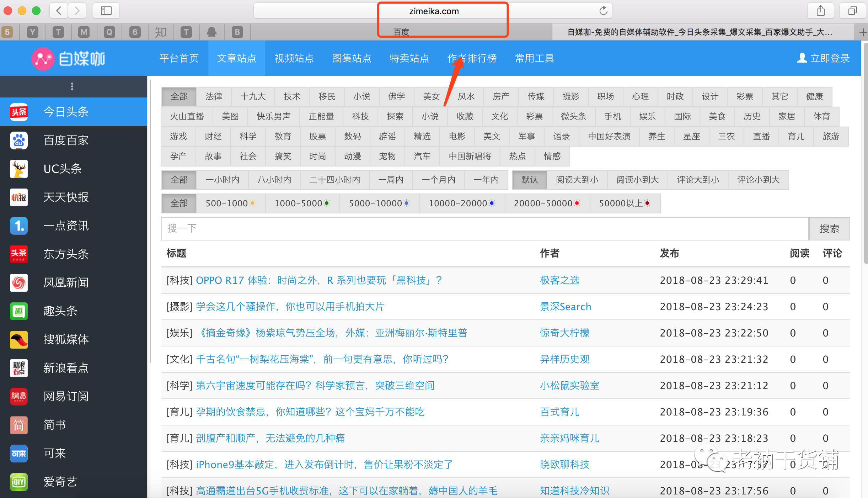Click 立即登录 link
This screenshot has height=498, width=868.
click(x=830, y=58)
